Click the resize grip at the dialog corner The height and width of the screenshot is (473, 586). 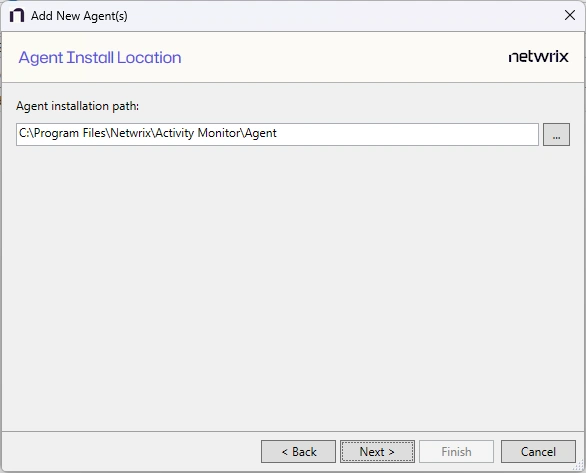point(578,466)
